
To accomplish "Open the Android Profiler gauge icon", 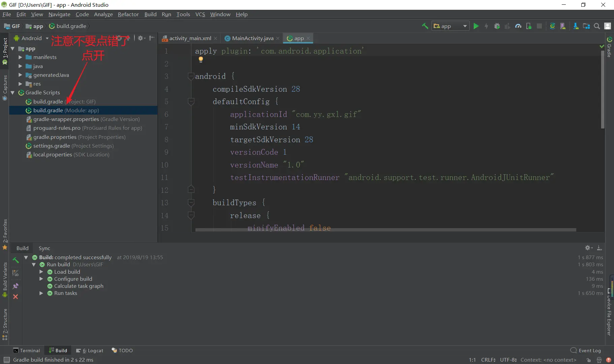I will [518, 26].
